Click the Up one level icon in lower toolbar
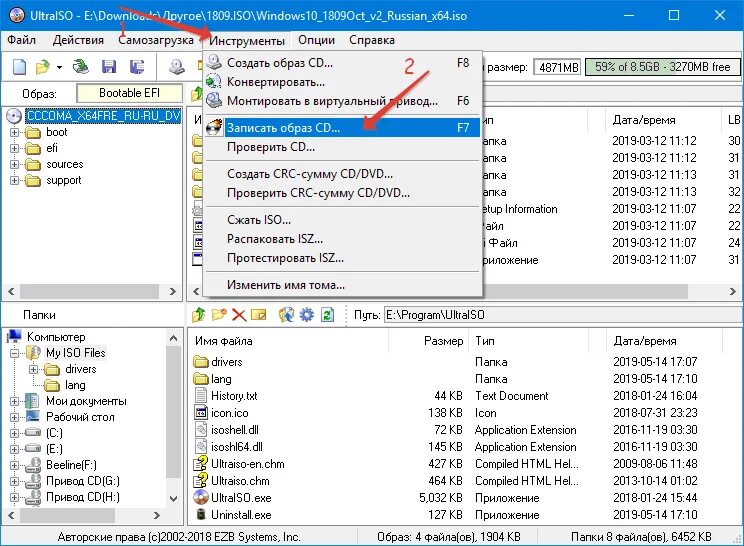The width and height of the screenshot is (744, 546). (x=198, y=315)
